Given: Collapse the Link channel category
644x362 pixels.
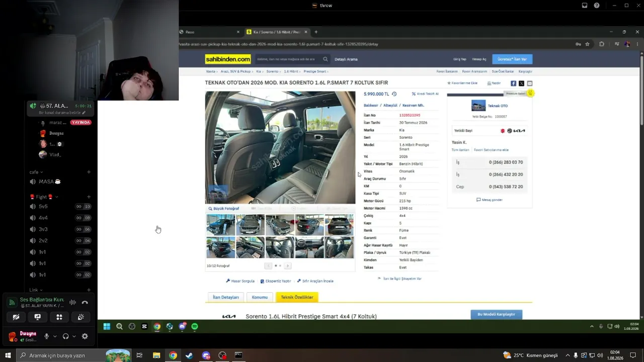Looking at the screenshot, I should click(x=36, y=290).
